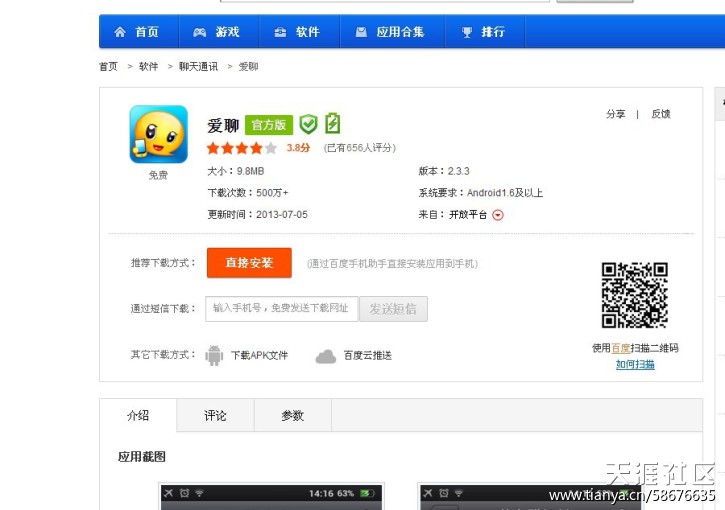Open the 应用合集 collections nav tab
The width and height of the screenshot is (725, 510).
tap(393, 31)
